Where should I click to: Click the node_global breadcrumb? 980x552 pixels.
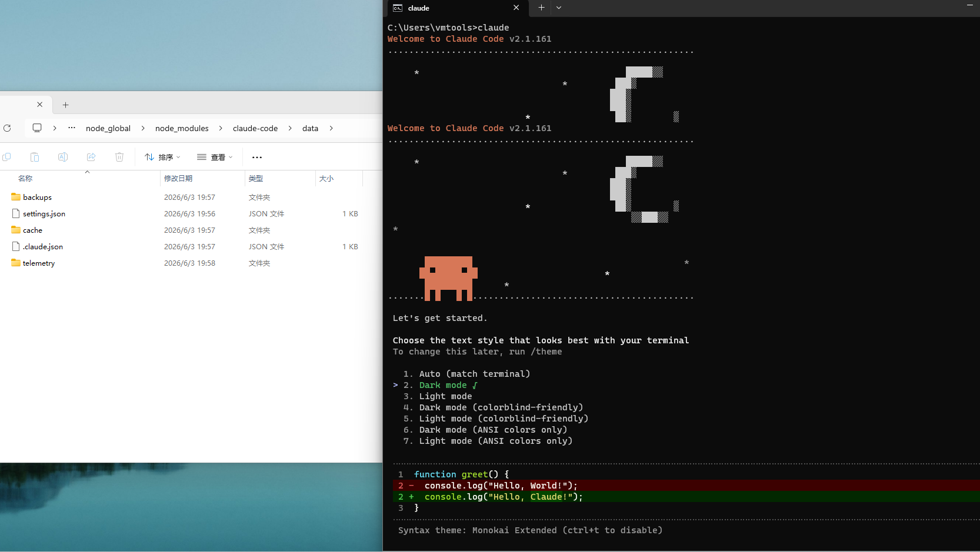coord(108,128)
